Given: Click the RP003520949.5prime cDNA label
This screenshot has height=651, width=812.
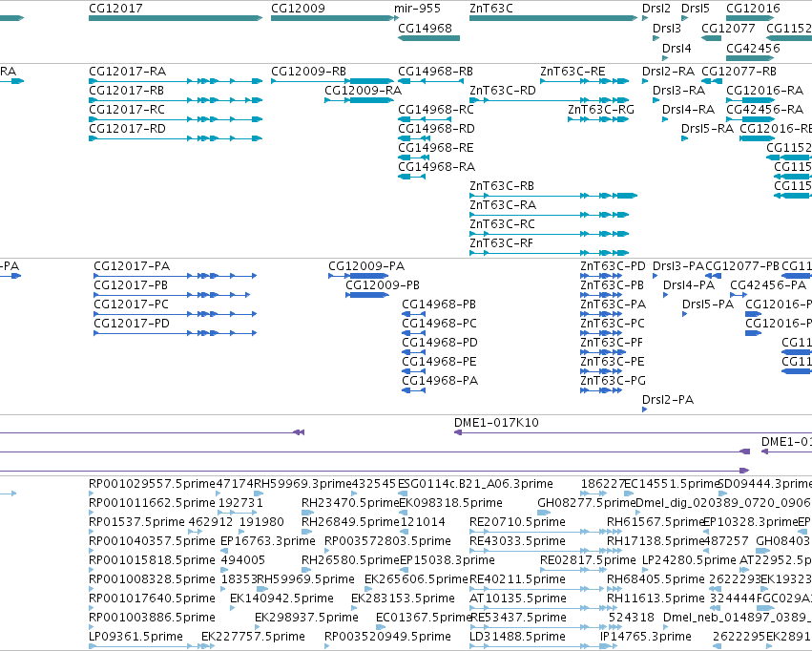Looking at the screenshot, I should coord(388,637).
